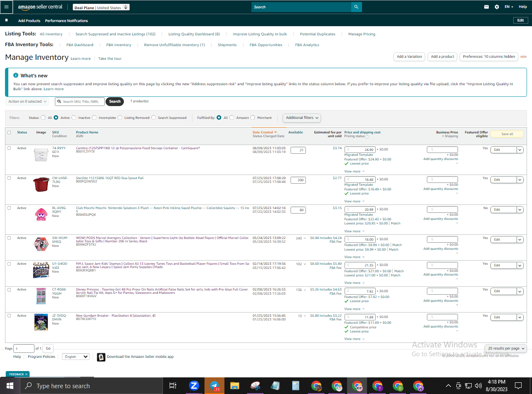Open Search Suppressed and Inactive Listings
The width and height of the screenshot is (532, 394).
point(116,34)
